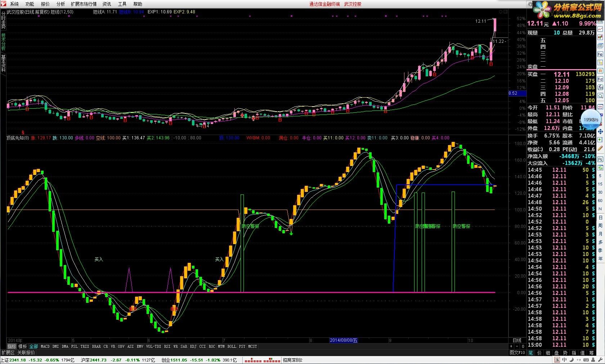The height and width of the screenshot is (364, 605).
Task: Click the 扩展区 button
Action: [x=8, y=352]
